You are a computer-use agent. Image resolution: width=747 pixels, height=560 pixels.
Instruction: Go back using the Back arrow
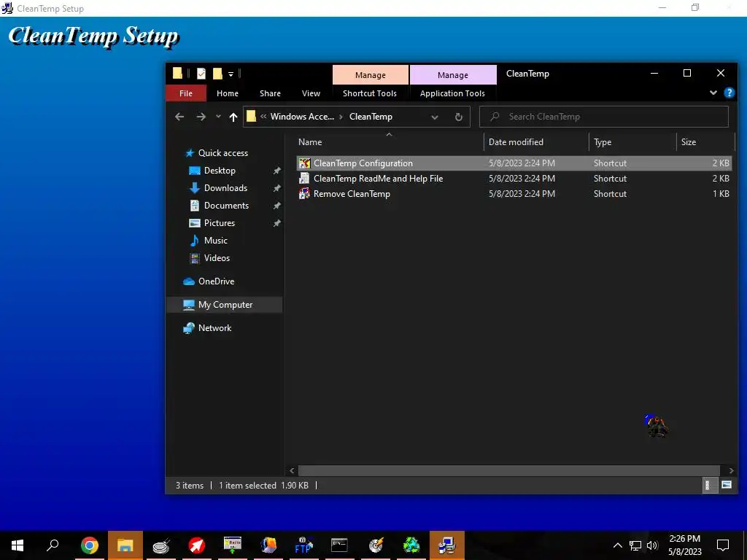click(179, 117)
